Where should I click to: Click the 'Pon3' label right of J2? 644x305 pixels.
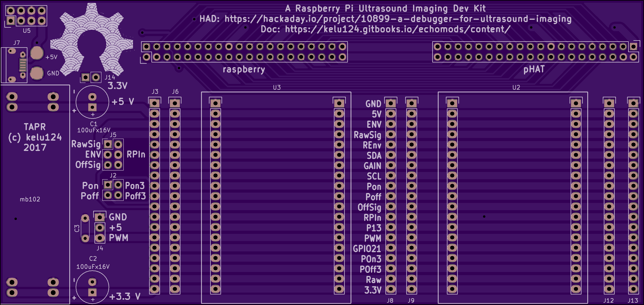pyautogui.click(x=135, y=186)
